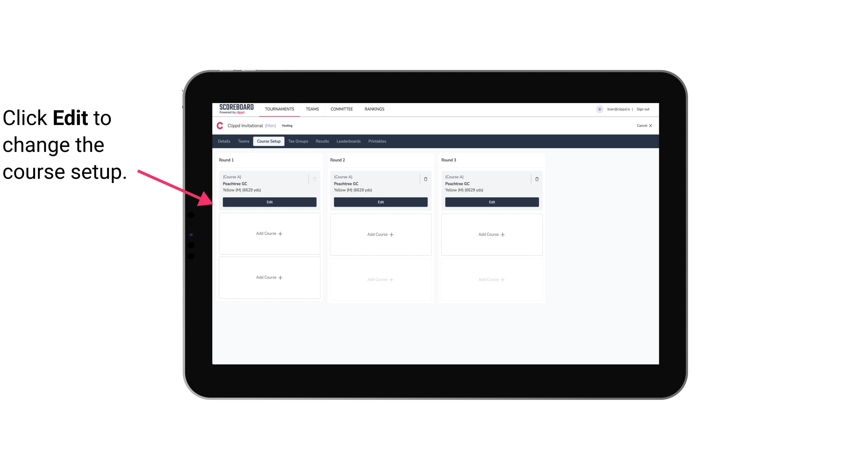The image size is (868, 467).
Task: Click the user avatar icon top right
Action: coord(600,109)
